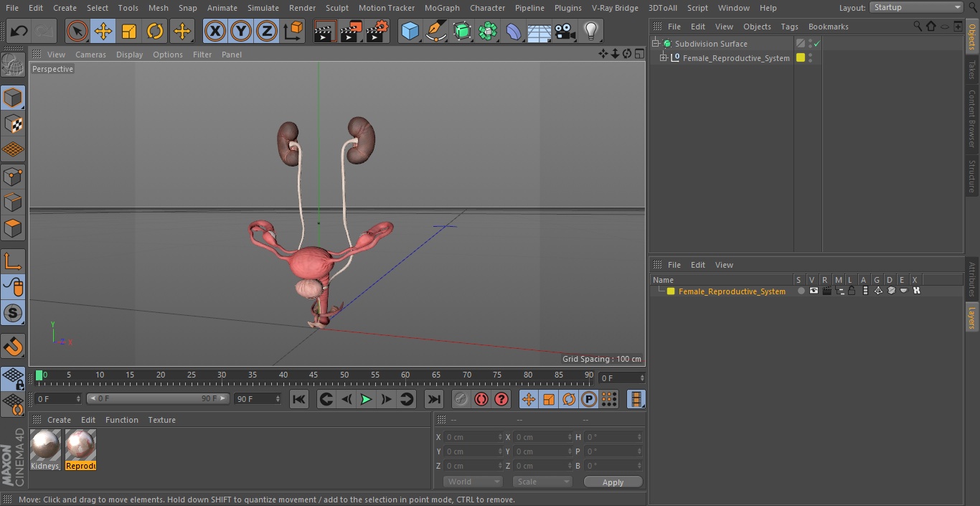
Task: Open material manager Texture menu
Action: (x=162, y=420)
